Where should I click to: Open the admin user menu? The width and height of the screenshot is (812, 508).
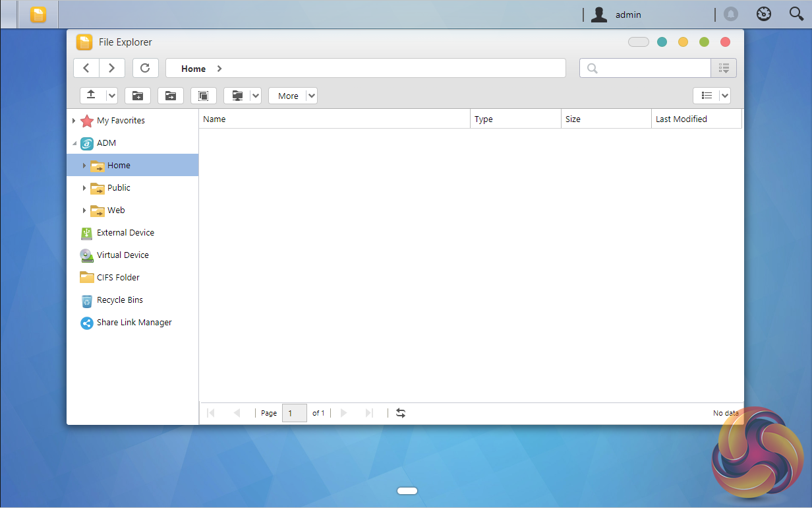tap(616, 15)
